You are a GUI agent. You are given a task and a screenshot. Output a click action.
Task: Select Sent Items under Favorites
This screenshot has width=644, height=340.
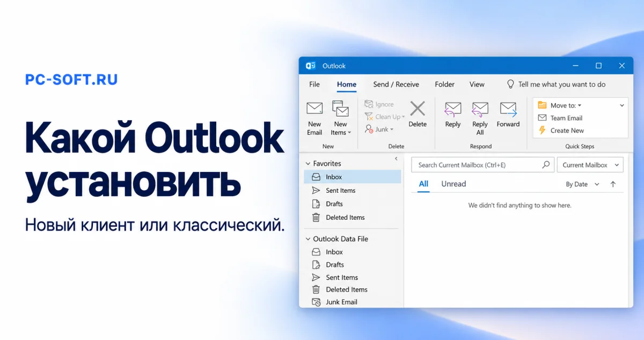coord(352,190)
